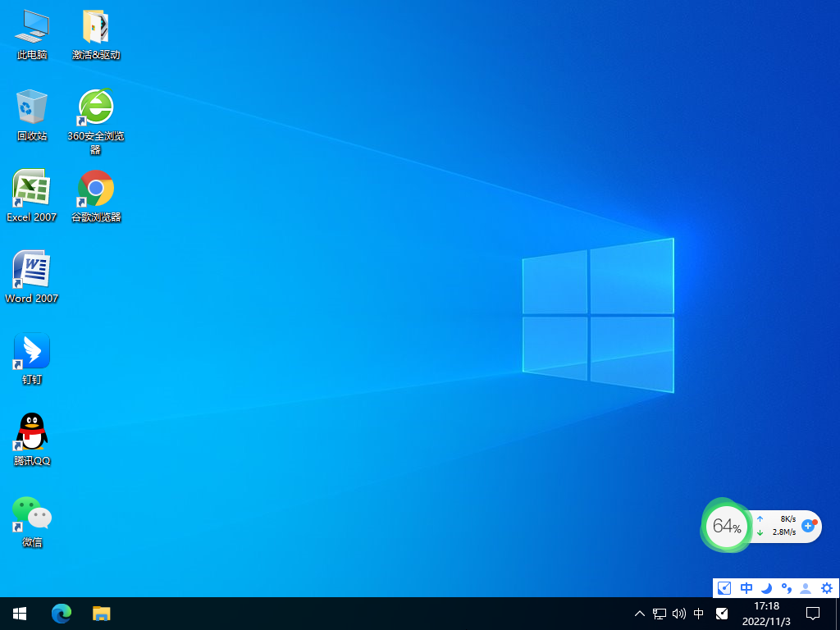Viewport: 840px width, 630px height.
Task: Open 此电脑 (This PC) on the desktop
Action: [x=31, y=27]
